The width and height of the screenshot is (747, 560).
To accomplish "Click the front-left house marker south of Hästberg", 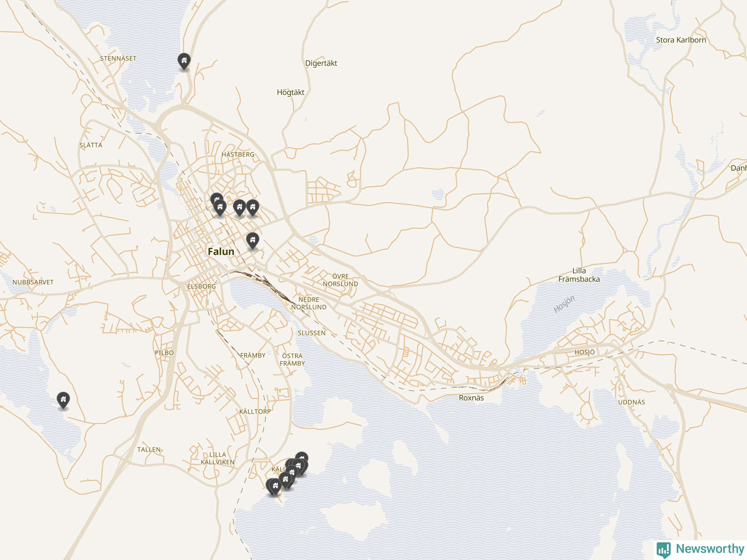I will pyautogui.click(x=220, y=208).
